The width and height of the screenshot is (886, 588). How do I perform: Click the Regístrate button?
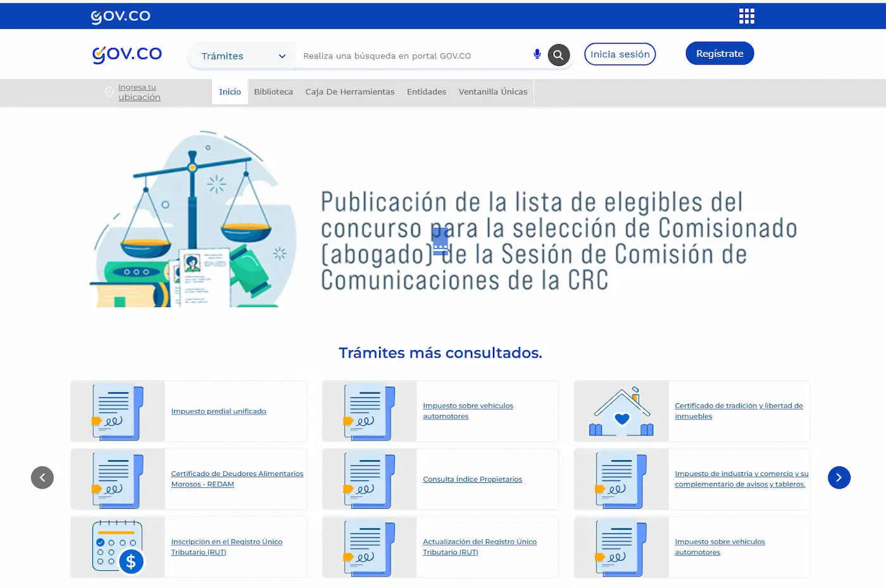pos(720,53)
